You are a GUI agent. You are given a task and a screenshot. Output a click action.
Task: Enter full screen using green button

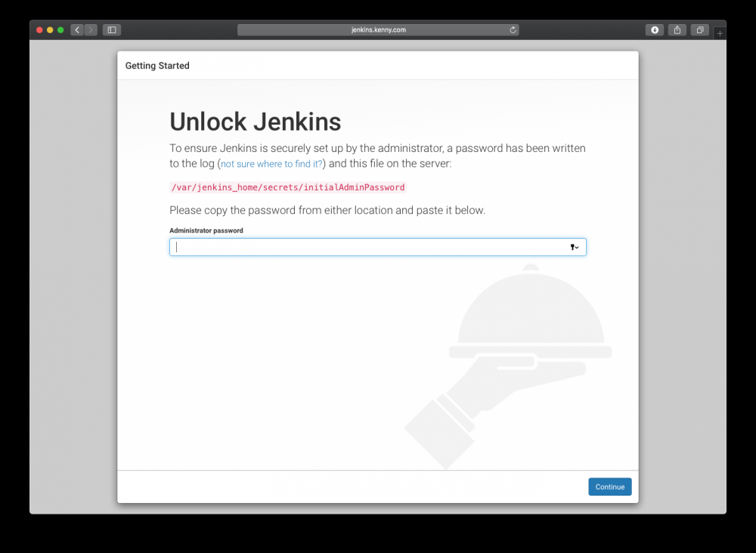[x=60, y=30]
